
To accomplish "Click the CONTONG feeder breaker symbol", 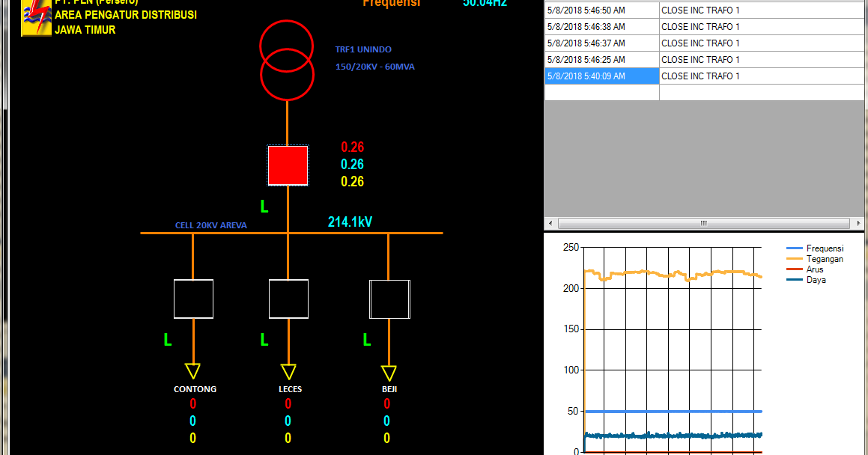I will (x=193, y=298).
